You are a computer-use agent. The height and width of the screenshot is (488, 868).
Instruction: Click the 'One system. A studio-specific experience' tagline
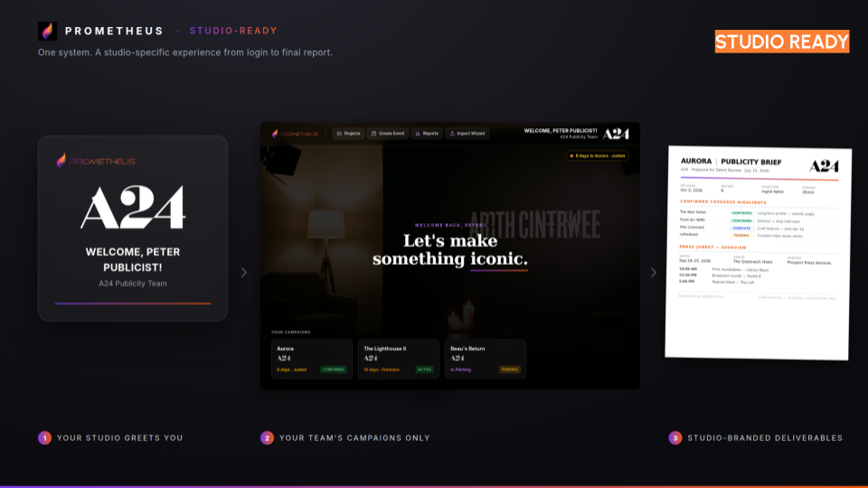click(x=184, y=52)
